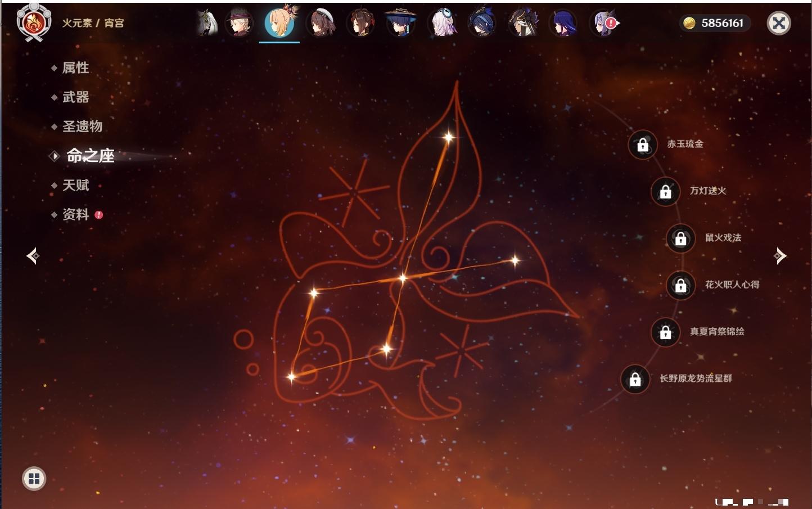Open the four-square grid menu button
The image size is (812, 509).
[x=34, y=479]
